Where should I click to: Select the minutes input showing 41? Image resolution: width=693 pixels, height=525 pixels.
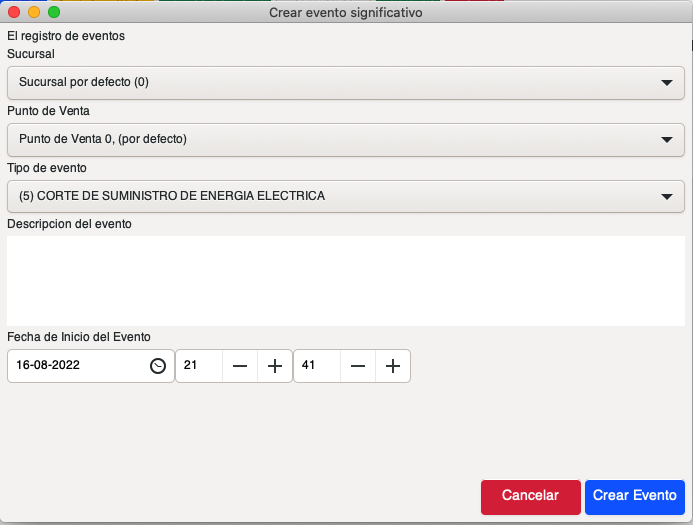pos(316,366)
